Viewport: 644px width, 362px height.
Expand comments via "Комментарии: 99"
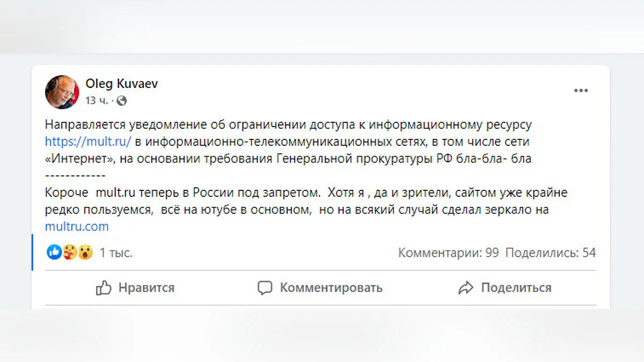click(x=448, y=253)
